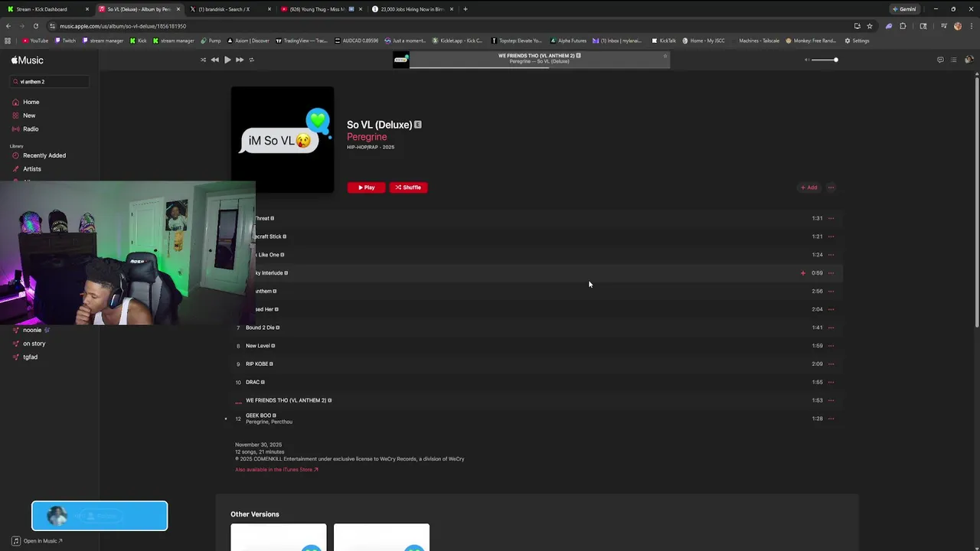
Task: Open a new browser tab
Action: (465, 9)
